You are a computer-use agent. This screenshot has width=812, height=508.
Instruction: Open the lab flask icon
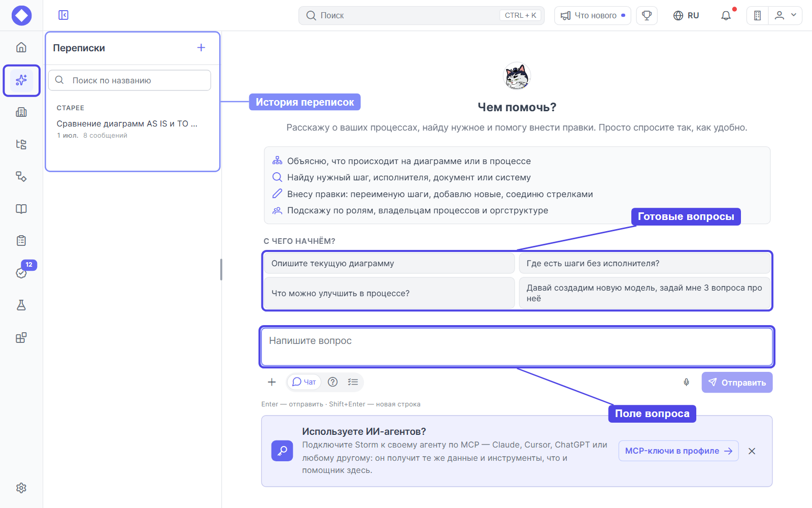tap(21, 305)
